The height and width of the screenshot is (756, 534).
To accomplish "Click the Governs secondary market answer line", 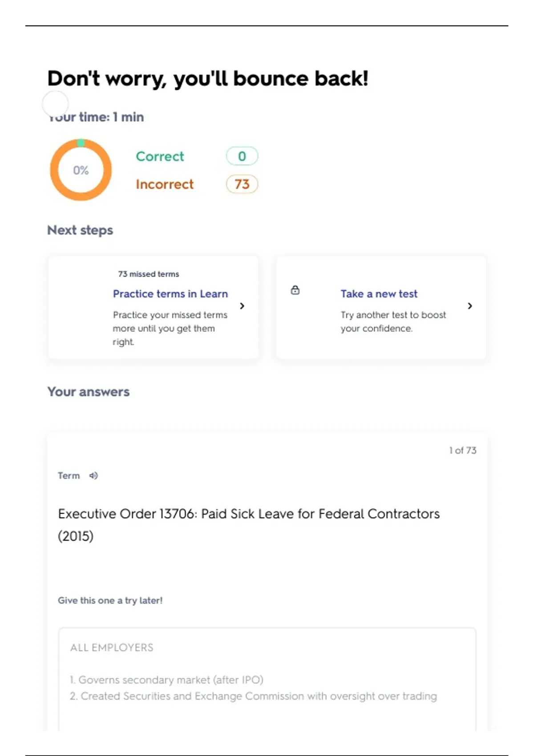I will 166,680.
